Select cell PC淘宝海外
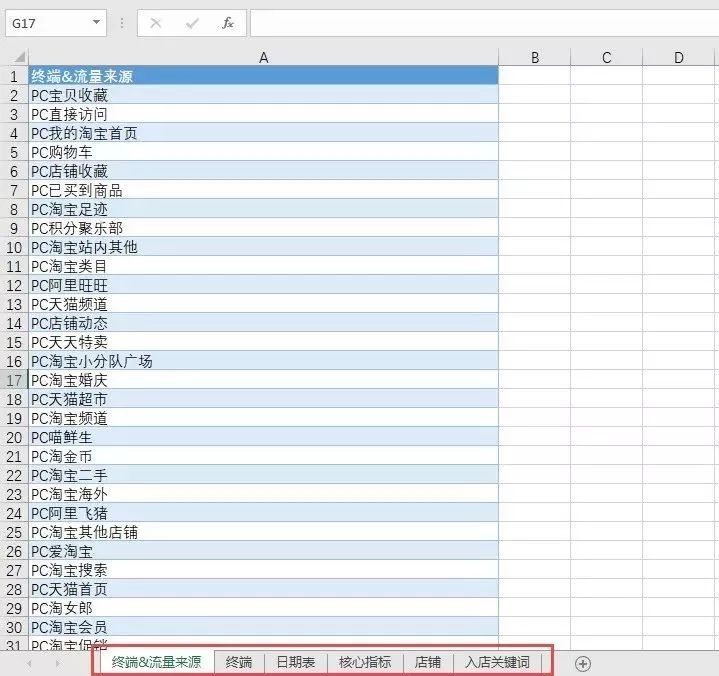The image size is (719, 676). pyautogui.click(x=263, y=494)
